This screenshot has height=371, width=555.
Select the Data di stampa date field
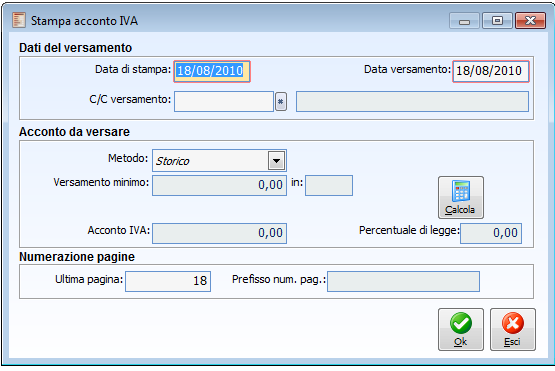click(212, 72)
